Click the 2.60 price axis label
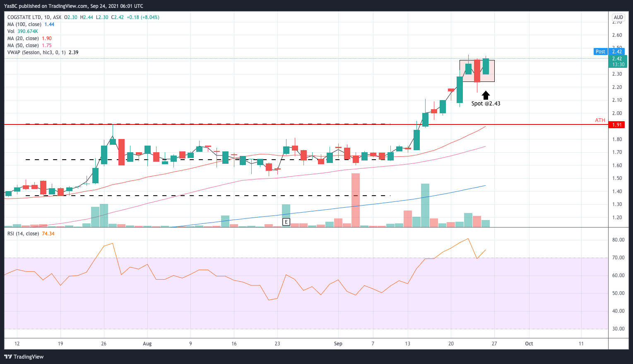The width and height of the screenshot is (633, 364). (x=617, y=35)
